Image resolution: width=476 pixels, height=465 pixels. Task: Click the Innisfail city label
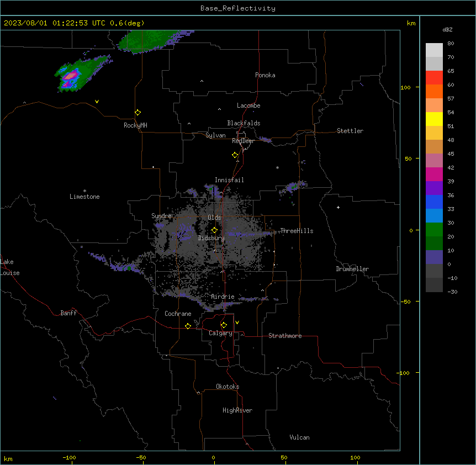coord(229,180)
